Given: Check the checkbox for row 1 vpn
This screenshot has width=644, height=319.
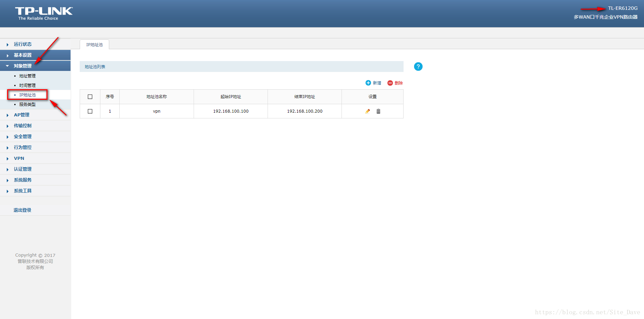Looking at the screenshot, I should [x=90, y=111].
